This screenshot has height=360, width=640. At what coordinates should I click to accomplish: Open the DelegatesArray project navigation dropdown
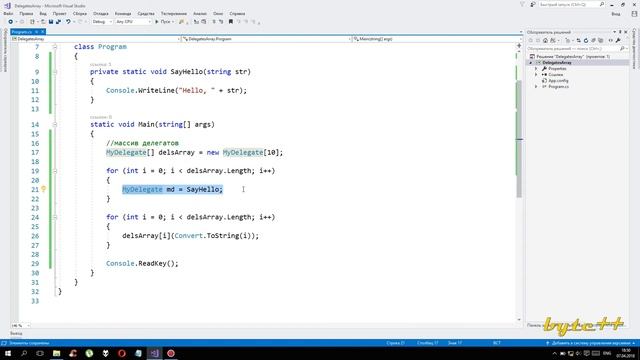(x=96, y=39)
